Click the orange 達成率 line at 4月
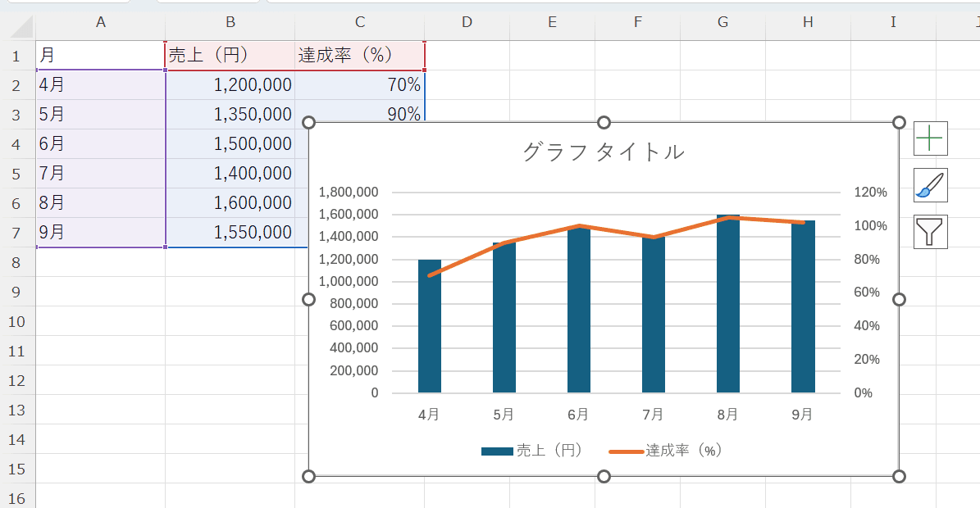980x508 pixels. pos(430,275)
